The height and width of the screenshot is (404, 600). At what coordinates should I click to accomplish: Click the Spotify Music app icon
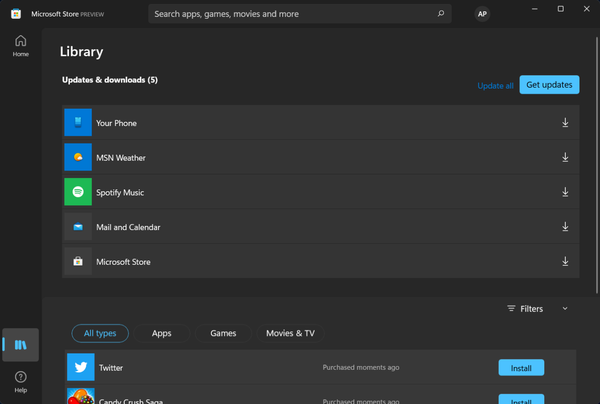(78, 192)
